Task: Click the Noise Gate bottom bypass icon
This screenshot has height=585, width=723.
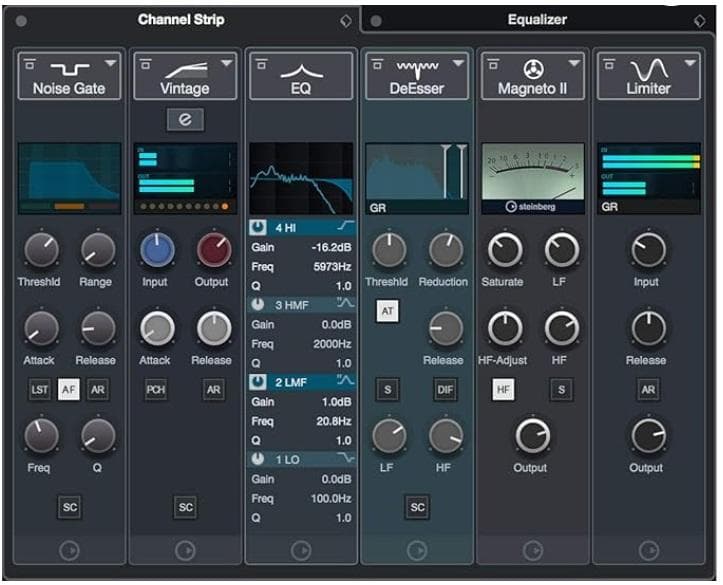Action: [70, 550]
